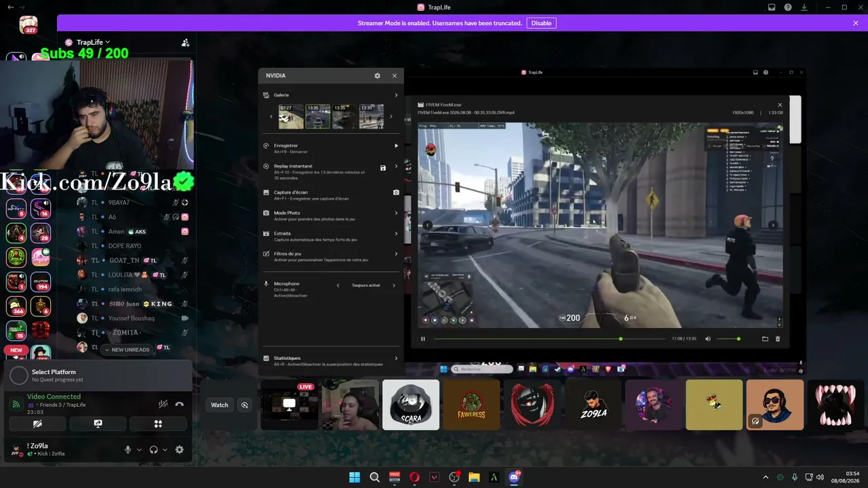Screen dimensions: 868x488
Task: Expand microphone input options arrow
Action: tap(139, 449)
